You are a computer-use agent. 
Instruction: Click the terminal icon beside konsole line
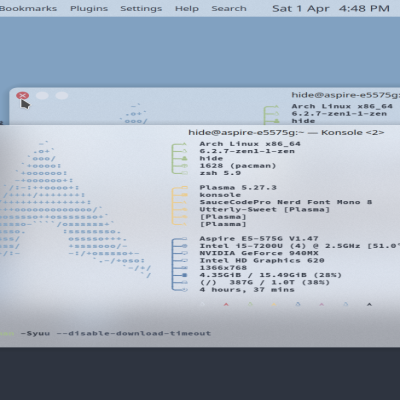[x=184, y=195]
